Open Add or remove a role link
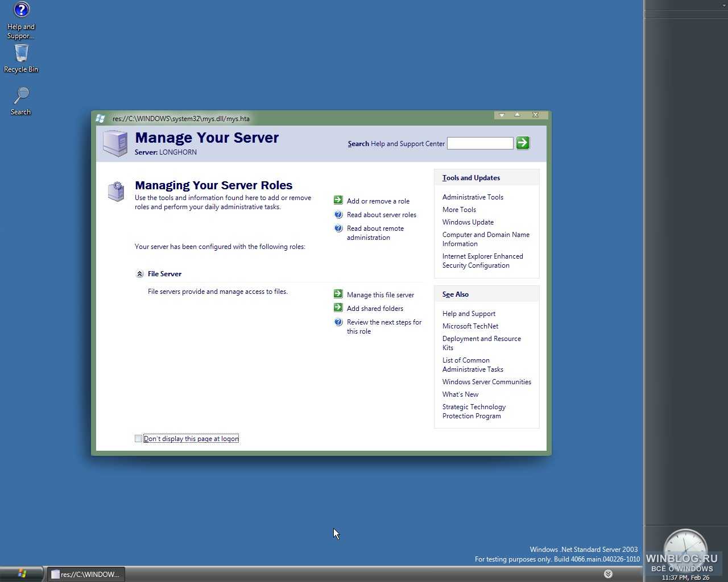The height and width of the screenshot is (582, 728). click(378, 201)
